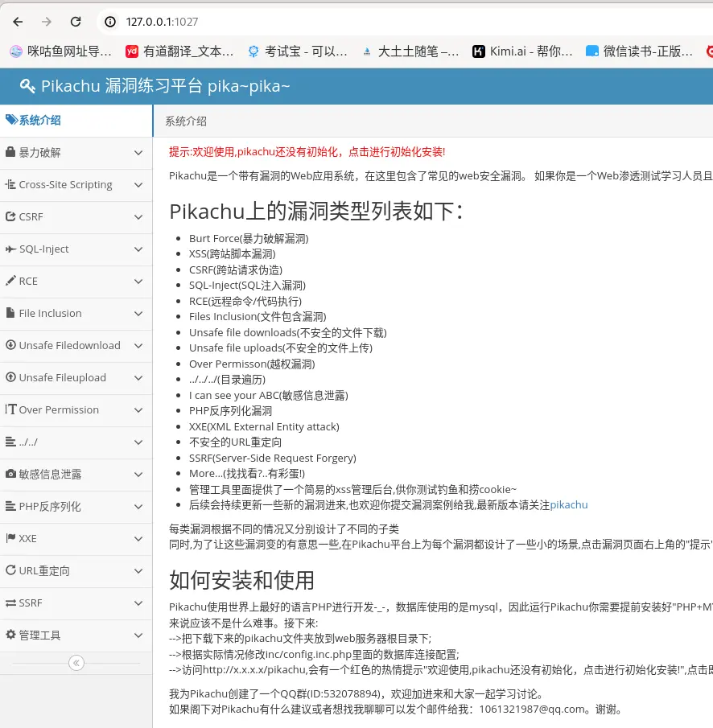
Task: Expand the Unsafe Filedownload chevron
Action: tap(138, 345)
